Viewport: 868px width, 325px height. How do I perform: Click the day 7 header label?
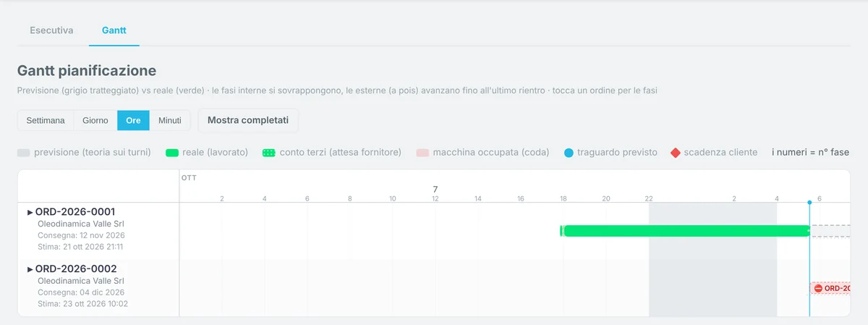click(x=435, y=189)
